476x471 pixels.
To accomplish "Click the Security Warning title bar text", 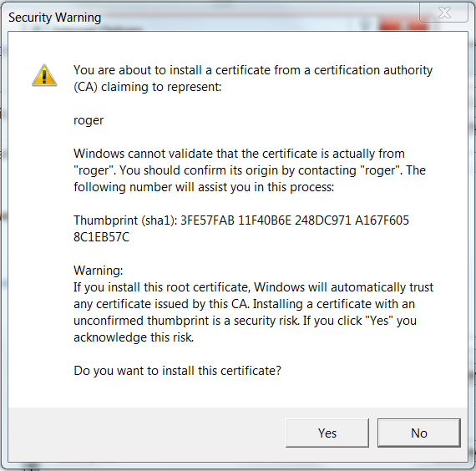I will click(x=54, y=18).
